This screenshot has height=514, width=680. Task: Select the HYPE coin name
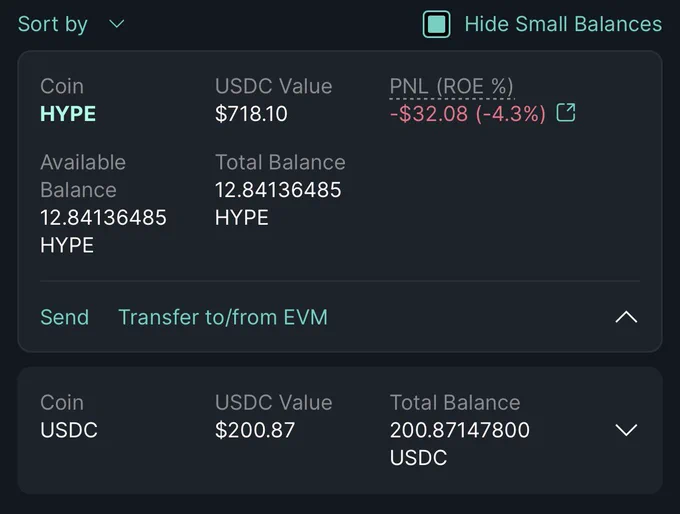68,114
